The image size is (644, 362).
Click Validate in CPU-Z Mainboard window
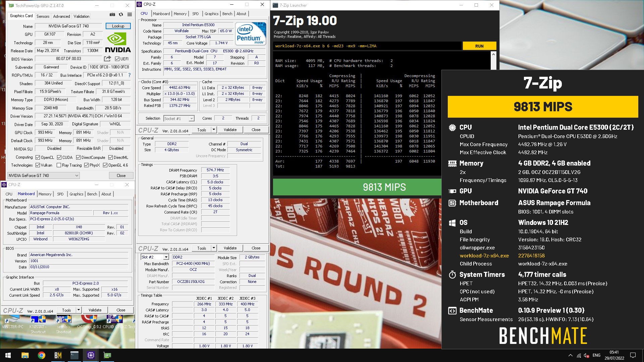(95, 310)
